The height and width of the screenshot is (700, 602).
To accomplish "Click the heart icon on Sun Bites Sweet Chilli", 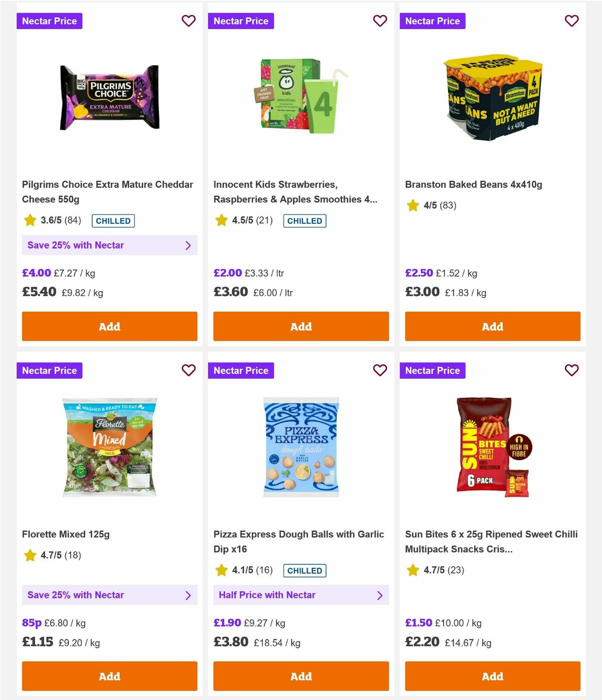I will (572, 370).
